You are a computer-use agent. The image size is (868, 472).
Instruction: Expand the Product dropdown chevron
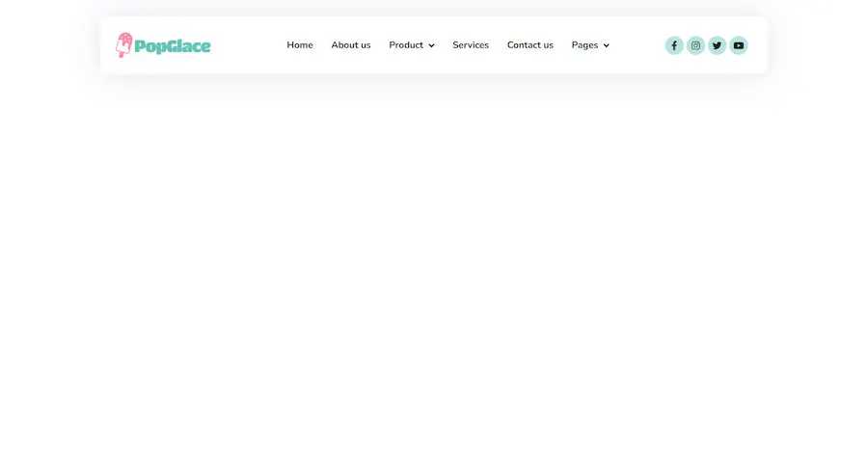(x=431, y=45)
